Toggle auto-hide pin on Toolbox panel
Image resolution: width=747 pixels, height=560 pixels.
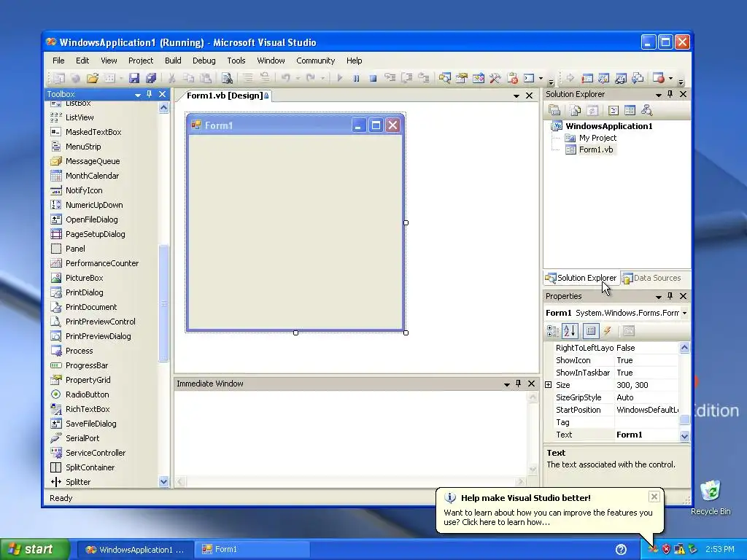(149, 94)
